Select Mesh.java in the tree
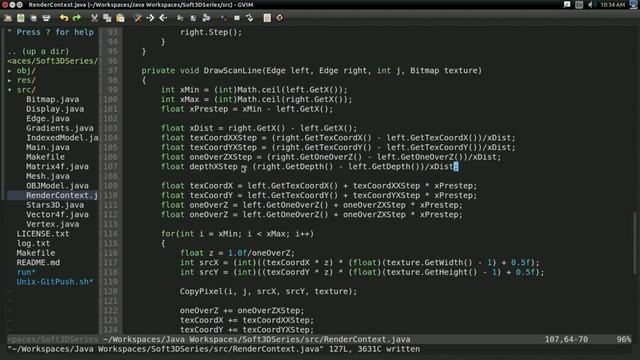This screenshot has height=360, width=640. click(48, 176)
